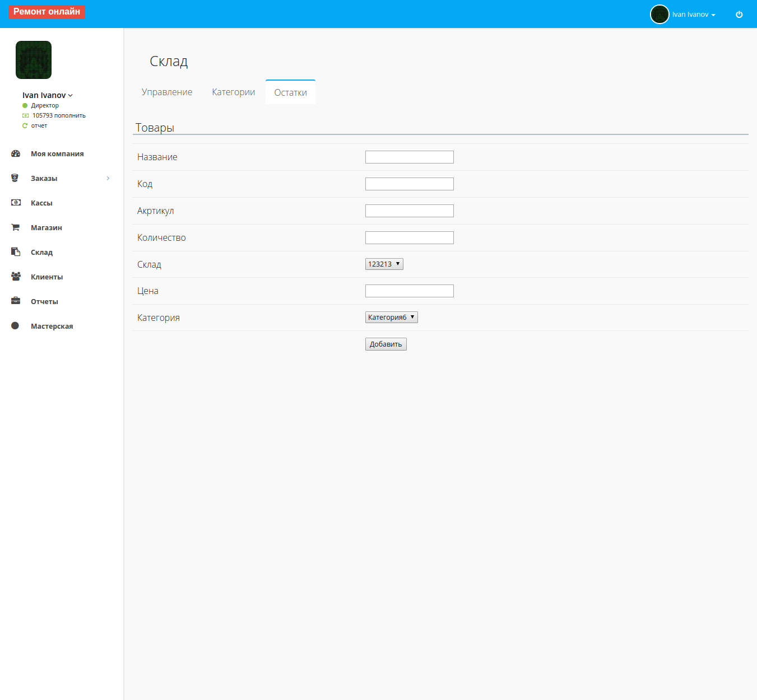Screen dimensions: 757x700
Task: Expand the Заказы submenu chevron
Action: pyautogui.click(x=108, y=178)
